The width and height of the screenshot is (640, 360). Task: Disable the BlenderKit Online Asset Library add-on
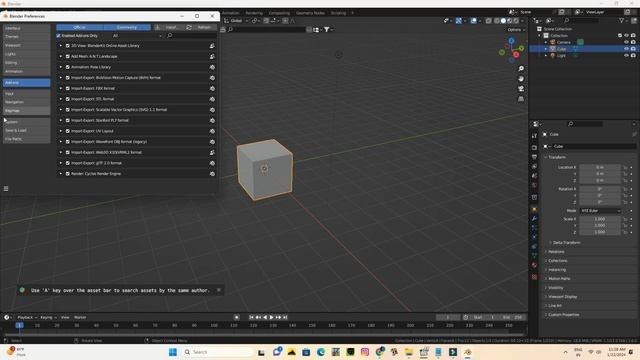(68, 46)
